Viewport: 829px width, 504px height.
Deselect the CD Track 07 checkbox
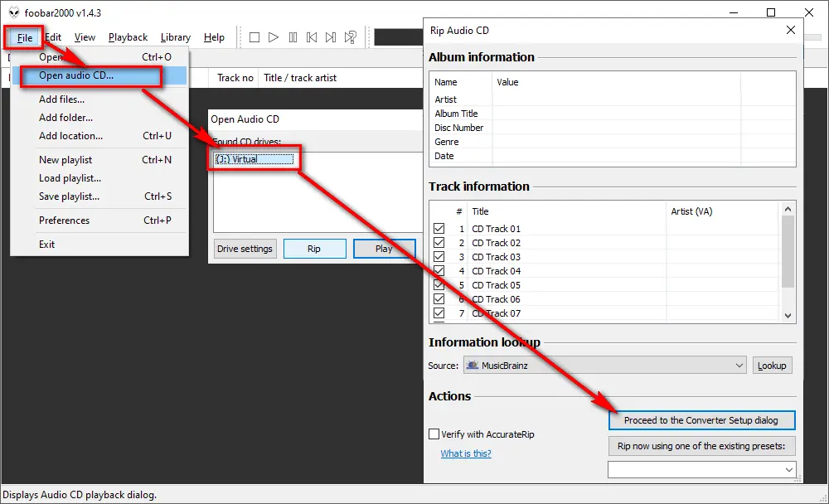point(439,313)
